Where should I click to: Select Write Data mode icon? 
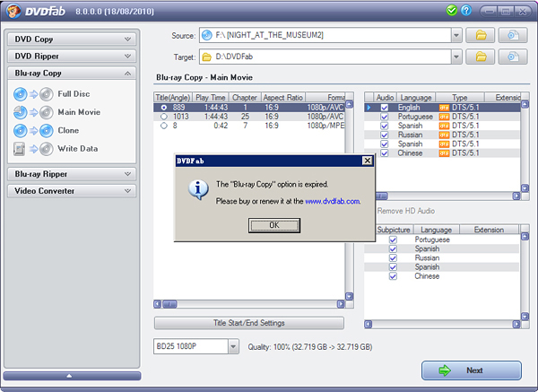pyautogui.click(x=33, y=149)
